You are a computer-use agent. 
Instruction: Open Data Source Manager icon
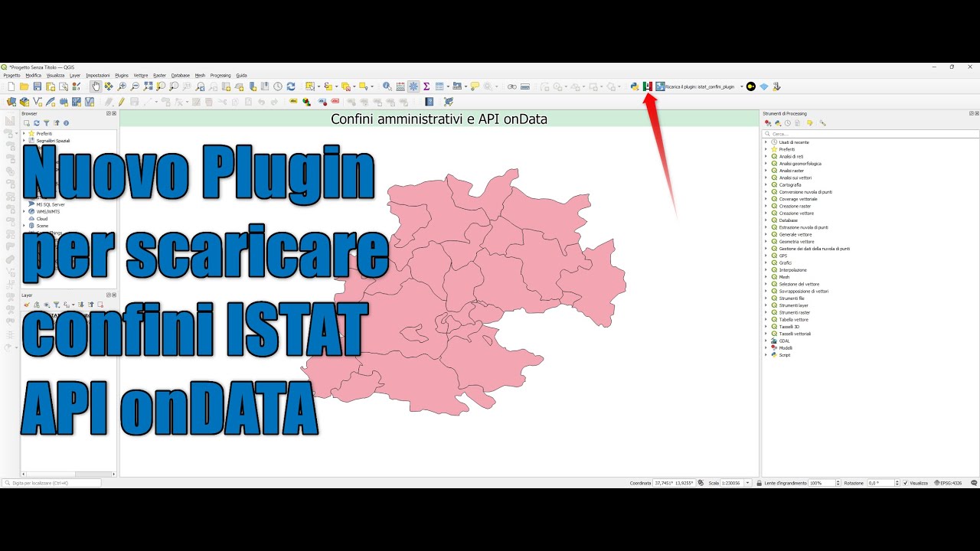point(11,102)
